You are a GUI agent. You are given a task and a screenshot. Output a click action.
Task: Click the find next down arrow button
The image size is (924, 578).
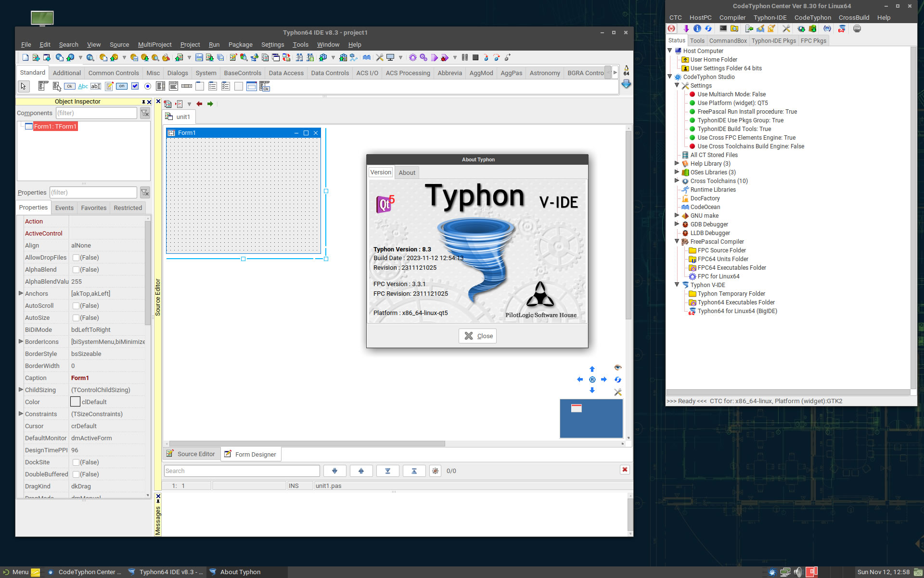pyautogui.click(x=335, y=471)
